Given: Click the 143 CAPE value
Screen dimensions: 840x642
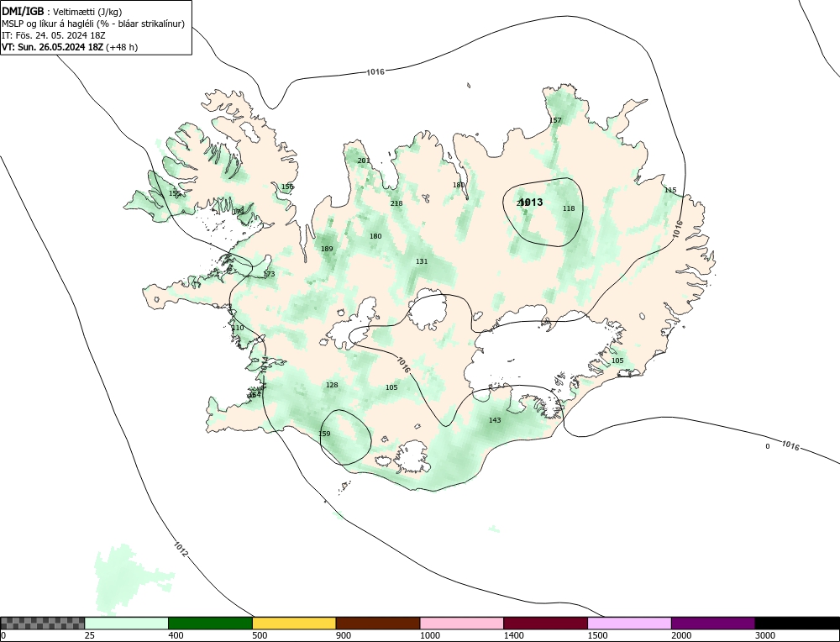Looking at the screenshot, I should (x=495, y=420).
